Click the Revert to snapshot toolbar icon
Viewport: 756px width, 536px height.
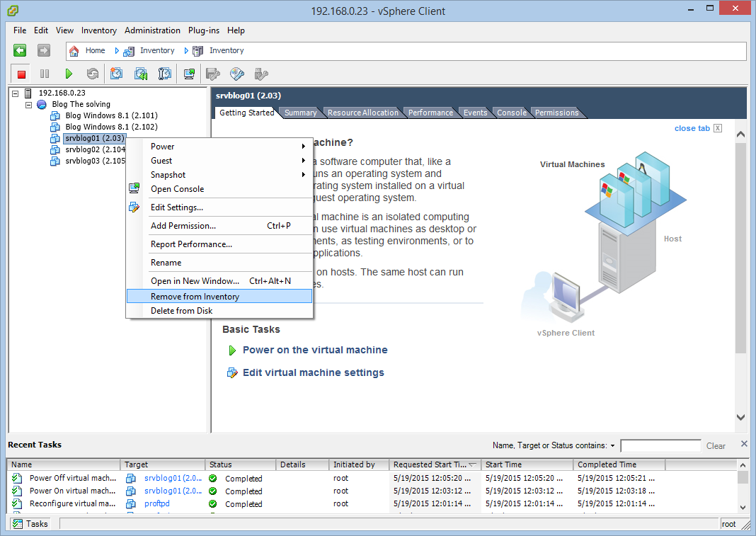[x=140, y=74]
